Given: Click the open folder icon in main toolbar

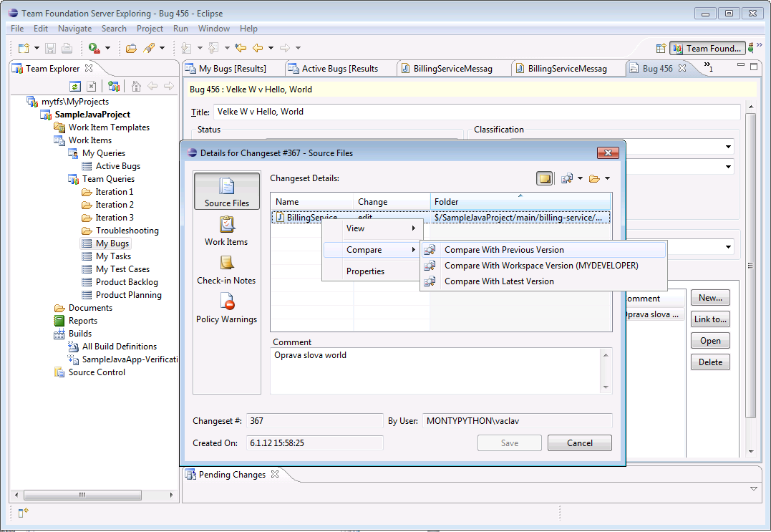Looking at the screenshot, I should point(131,48).
